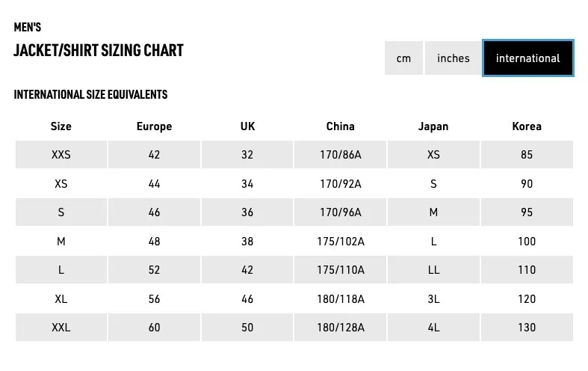The image size is (588, 371).
Task: Select the international sizing tab
Action: pos(527,58)
